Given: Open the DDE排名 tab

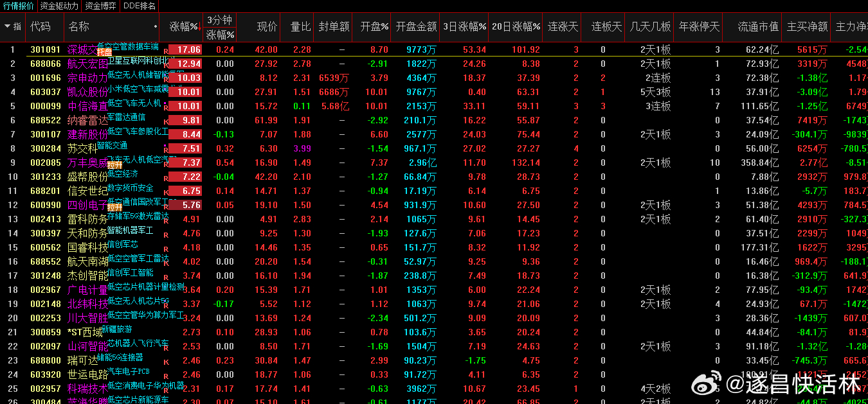Looking at the screenshot, I should point(139,6).
